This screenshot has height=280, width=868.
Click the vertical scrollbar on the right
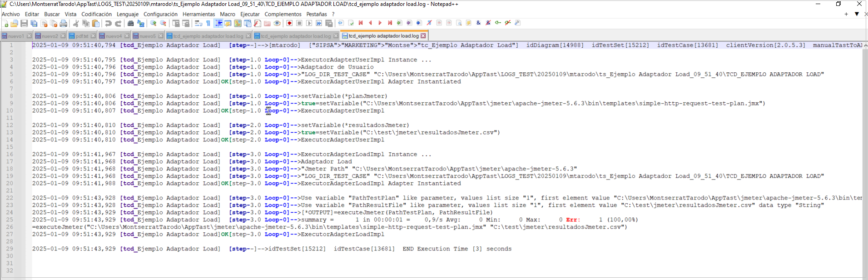click(865, 159)
